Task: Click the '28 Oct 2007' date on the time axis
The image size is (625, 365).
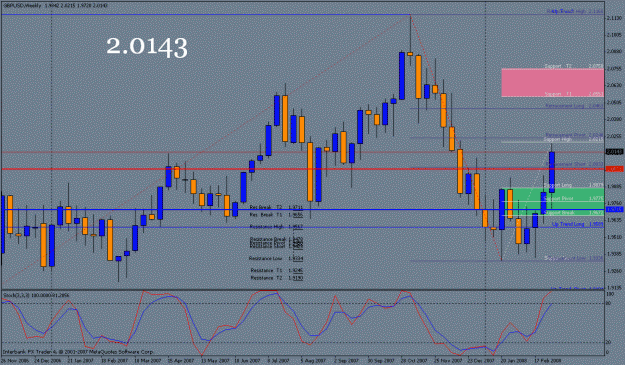Action: pyautogui.click(x=413, y=361)
